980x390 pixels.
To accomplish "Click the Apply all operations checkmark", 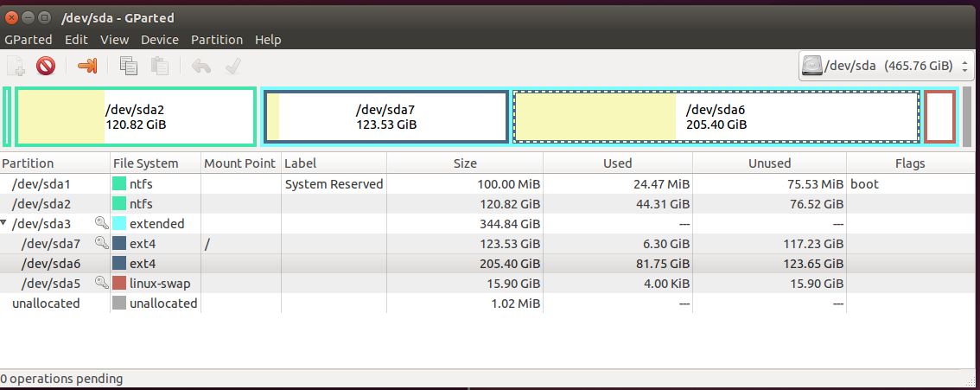I will 232,66.
